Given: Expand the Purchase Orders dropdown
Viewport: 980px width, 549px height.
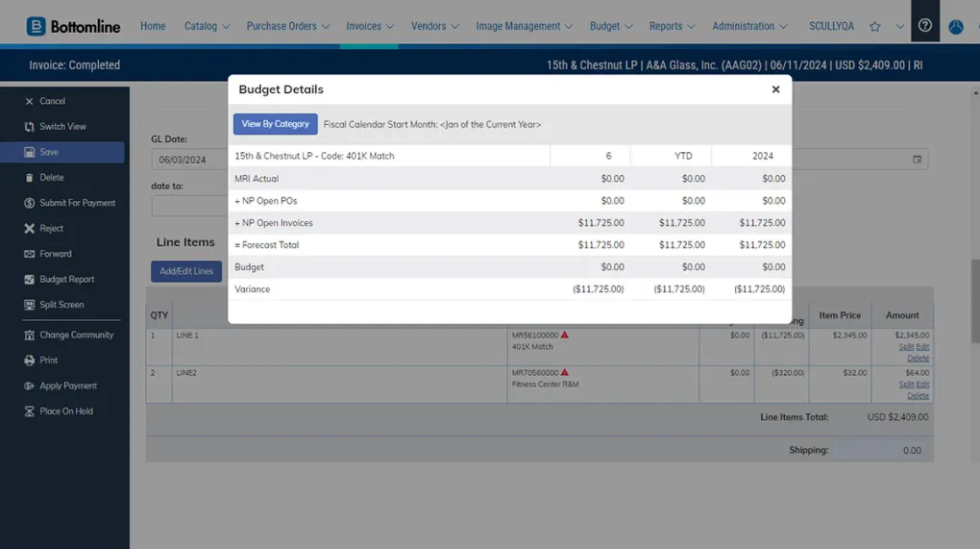Looking at the screenshot, I should (287, 26).
